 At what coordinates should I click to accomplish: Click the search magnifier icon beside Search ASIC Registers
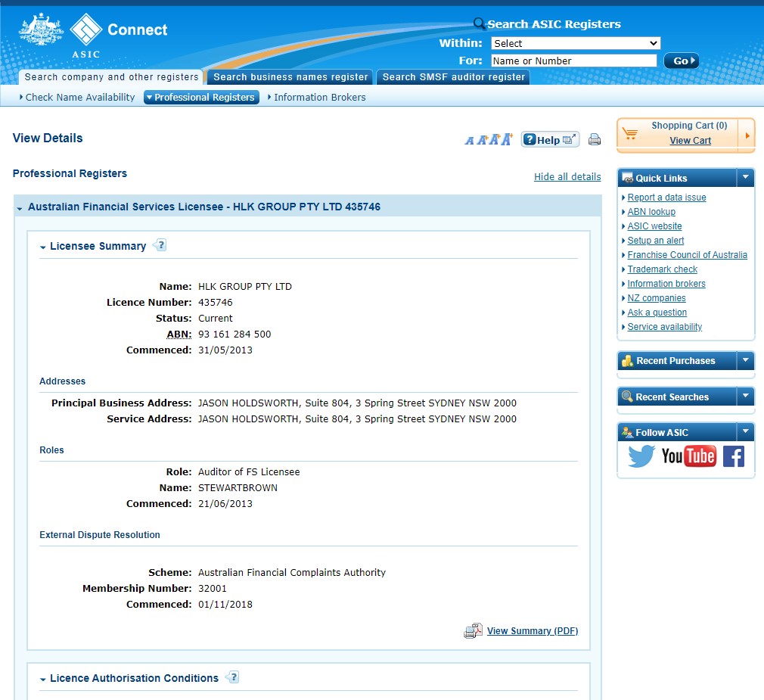(479, 23)
